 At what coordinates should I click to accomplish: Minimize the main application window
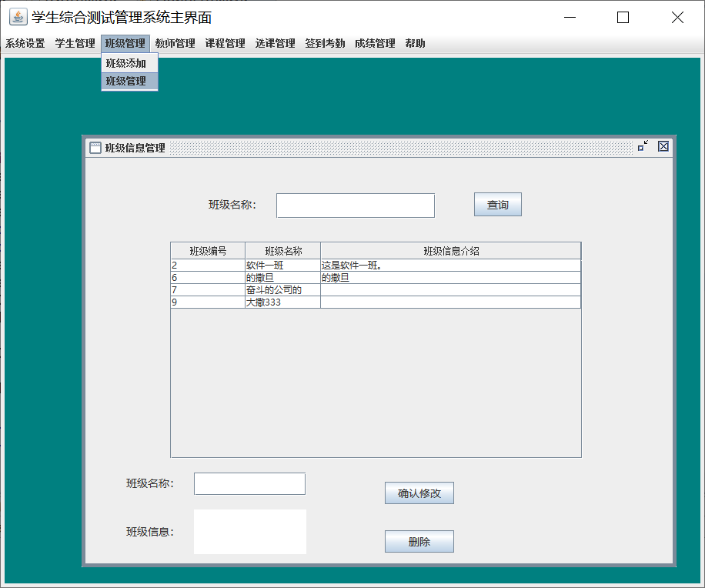570,18
